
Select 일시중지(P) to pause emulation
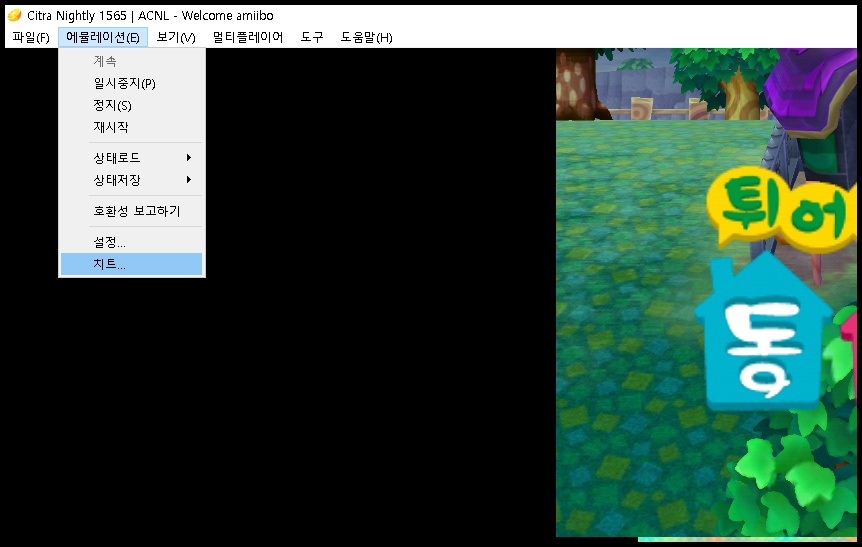(131, 83)
